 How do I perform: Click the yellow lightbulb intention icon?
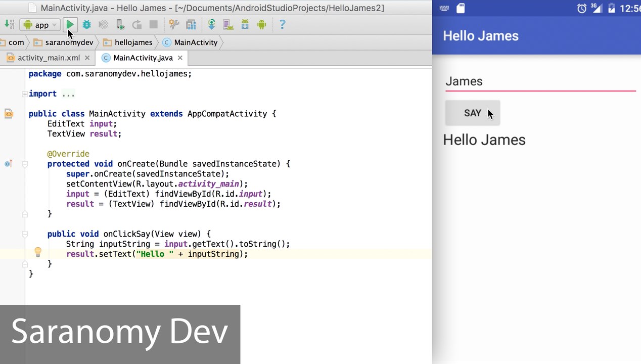[37, 252]
